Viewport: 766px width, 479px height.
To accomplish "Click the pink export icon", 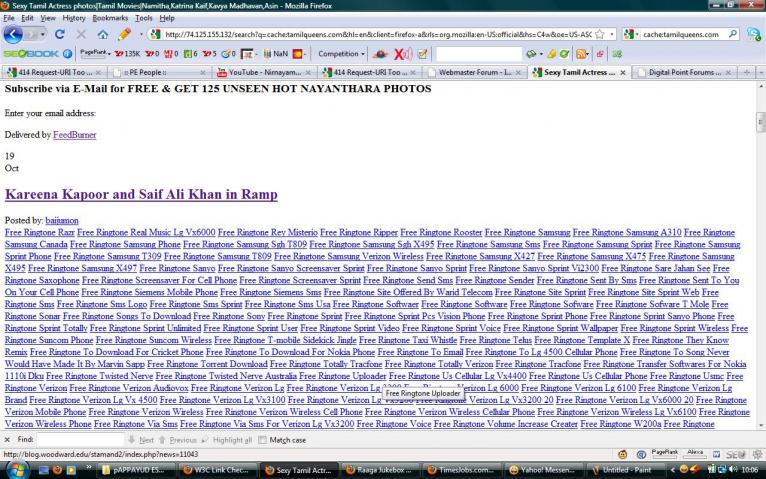I will coord(600,54).
